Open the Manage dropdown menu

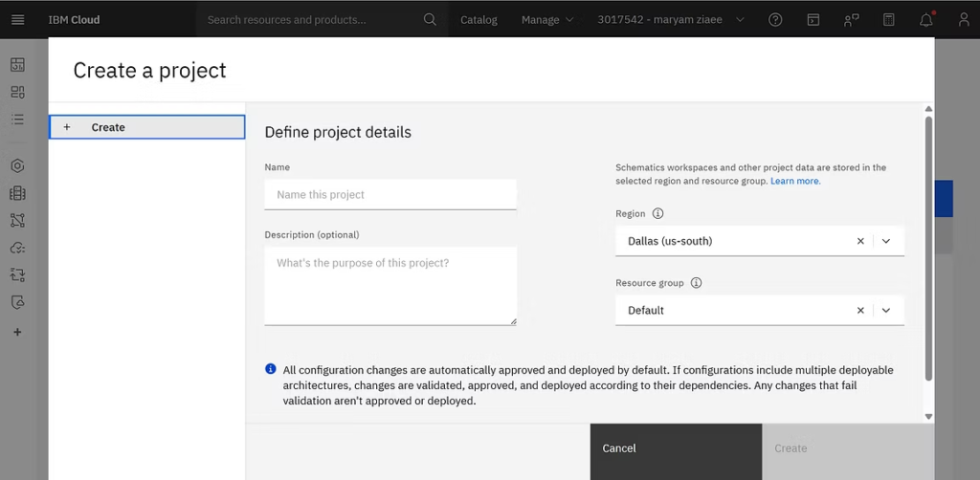tap(547, 19)
